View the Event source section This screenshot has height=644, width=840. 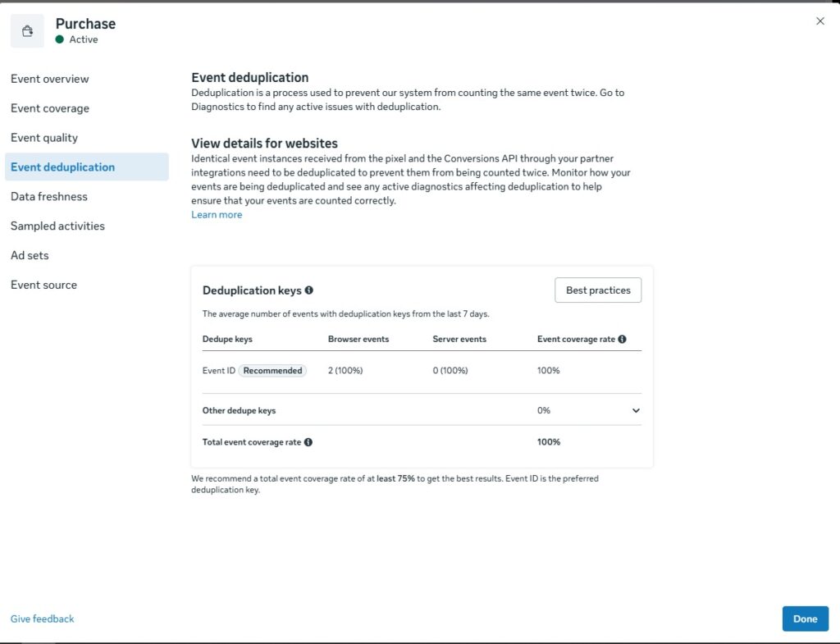tap(43, 285)
